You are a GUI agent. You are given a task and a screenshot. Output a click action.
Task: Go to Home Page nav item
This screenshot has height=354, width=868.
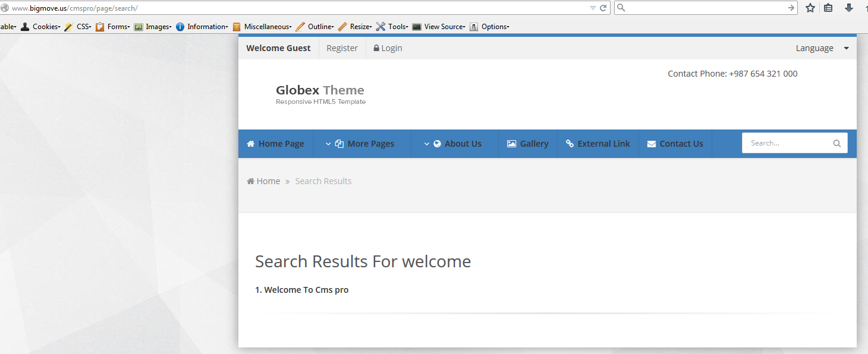click(x=275, y=144)
